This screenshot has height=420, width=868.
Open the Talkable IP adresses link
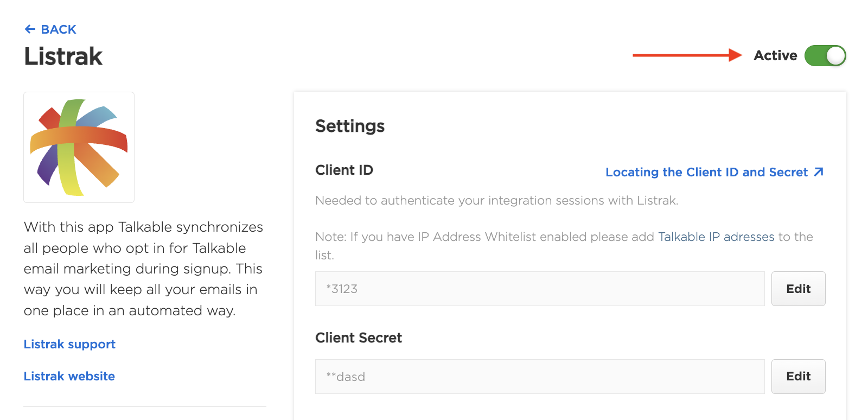[x=716, y=237]
